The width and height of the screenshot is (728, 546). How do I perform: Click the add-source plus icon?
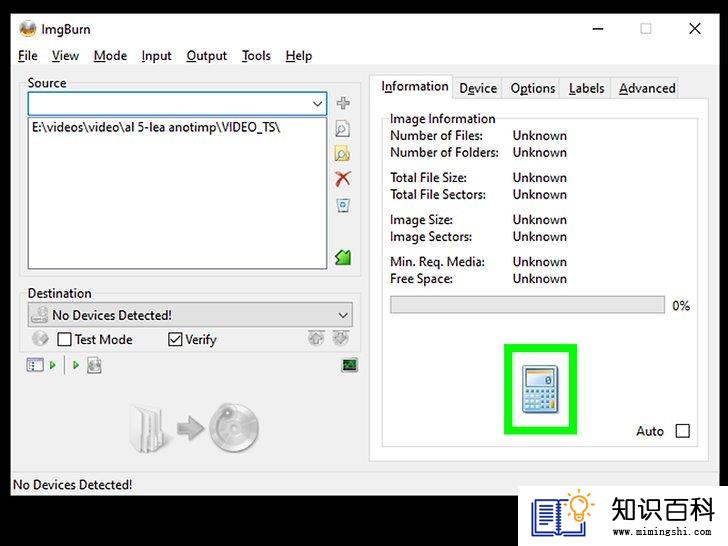(x=343, y=103)
